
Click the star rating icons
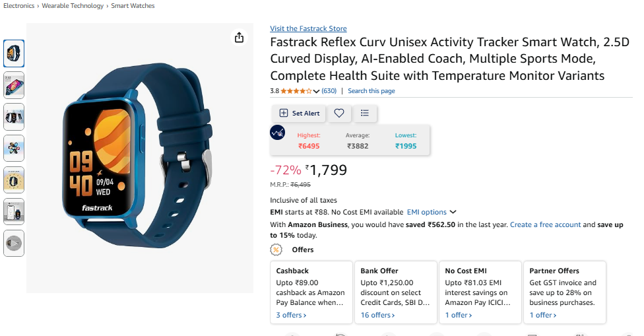pos(296,91)
